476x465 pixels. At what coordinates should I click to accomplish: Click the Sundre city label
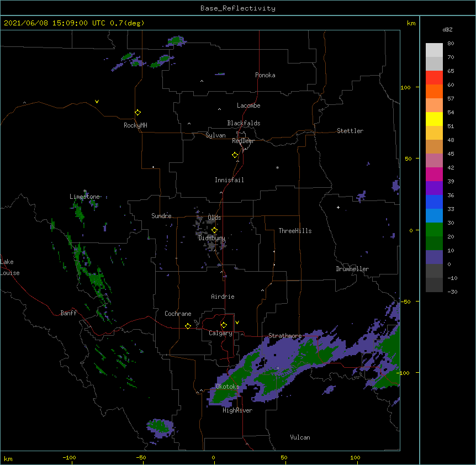[x=161, y=216]
